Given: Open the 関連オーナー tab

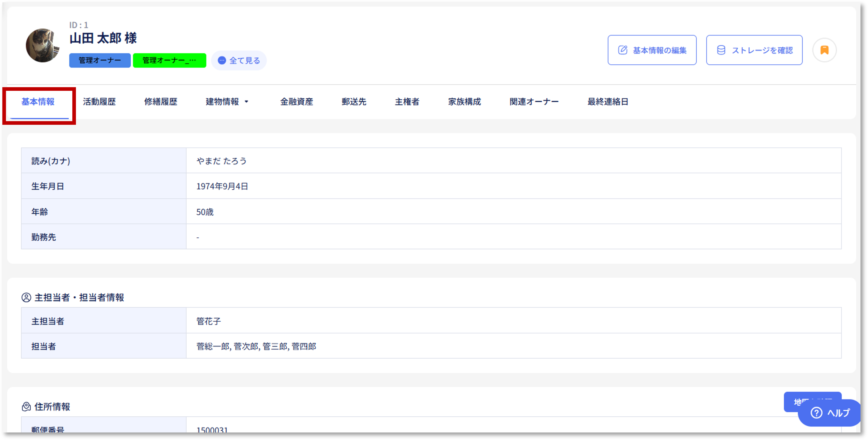Looking at the screenshot, I should click(534, 102).
